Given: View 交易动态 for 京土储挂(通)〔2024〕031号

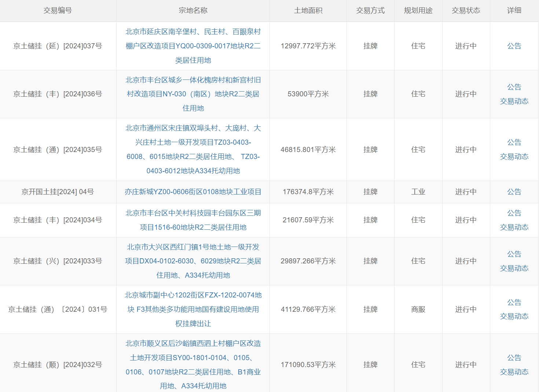Looking at the screenshot, I should point(514,317).
